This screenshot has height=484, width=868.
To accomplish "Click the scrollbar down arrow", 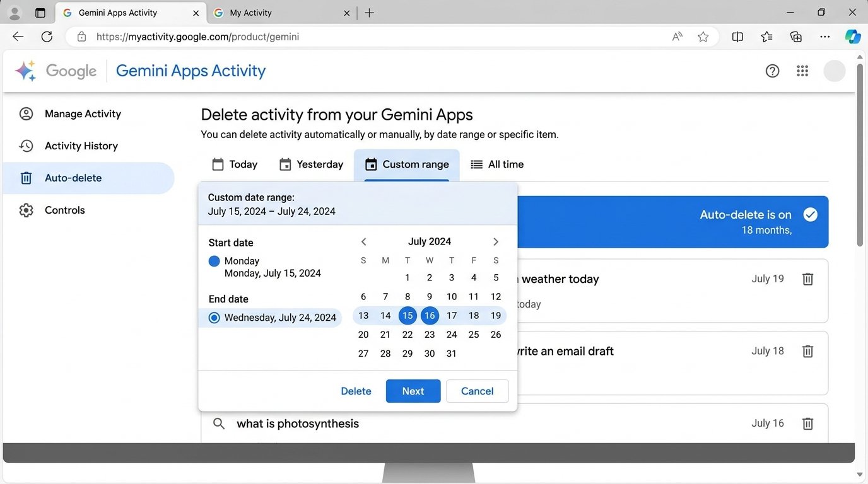I will (859, 474).
